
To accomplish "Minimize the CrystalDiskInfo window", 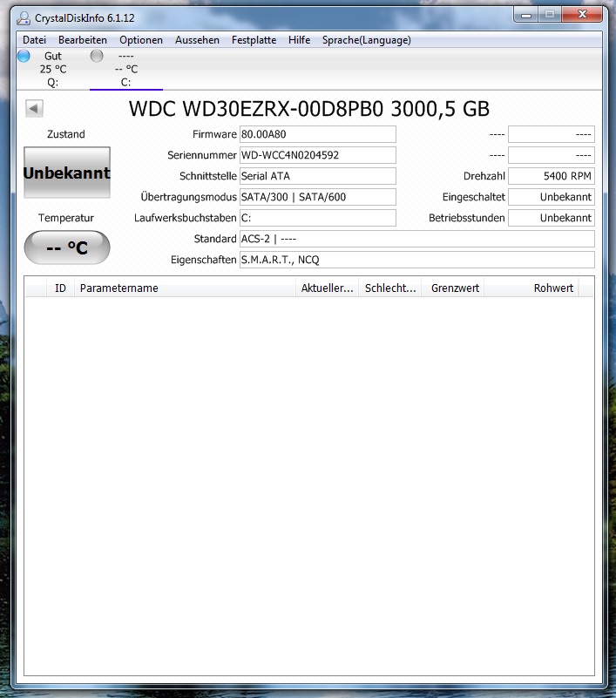I will coord(526,15).
